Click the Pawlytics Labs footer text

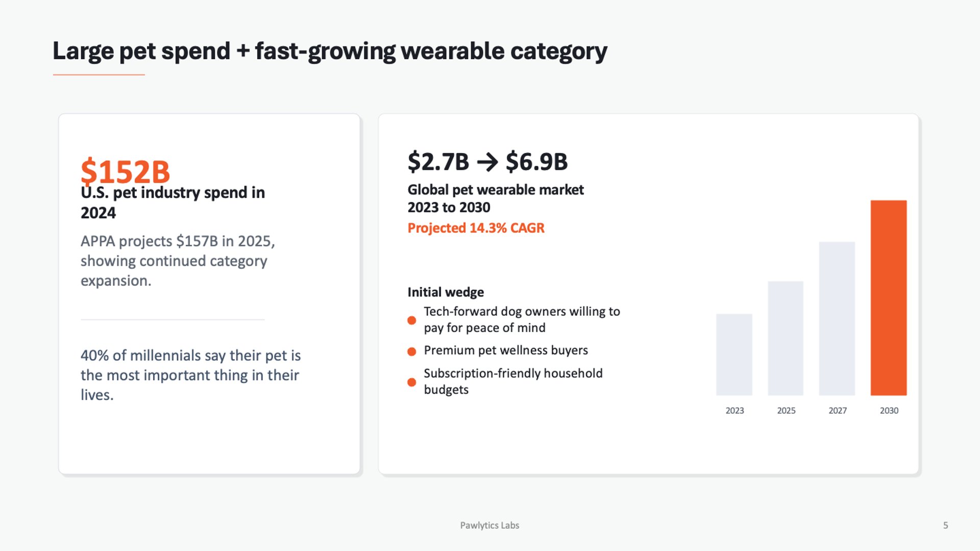pyautogui.click(x=489, y=525)
